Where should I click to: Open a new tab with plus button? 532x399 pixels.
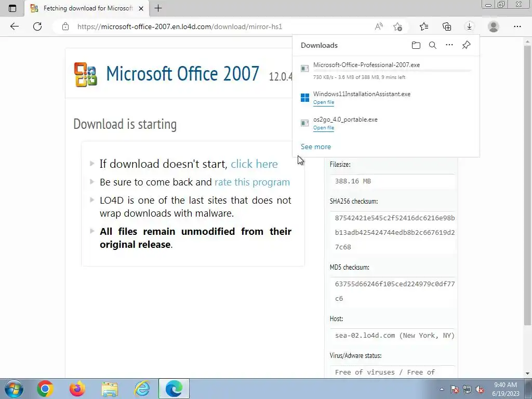(158, 8)
